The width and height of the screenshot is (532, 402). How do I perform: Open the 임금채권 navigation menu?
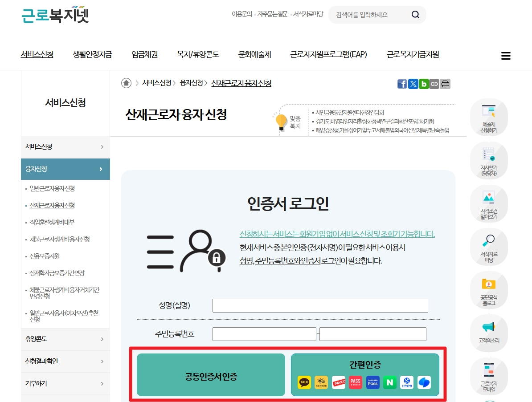tap(144, 54)
